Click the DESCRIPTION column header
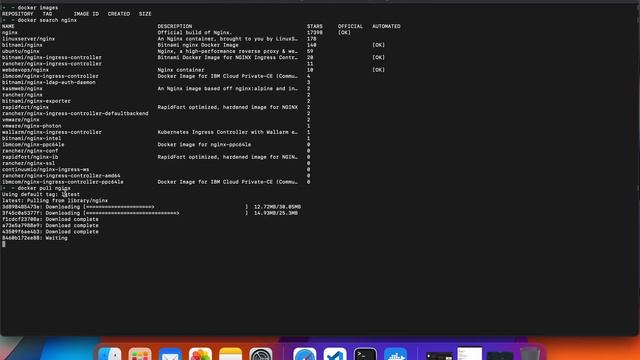Viewport: 640px width, 360px height. [175, 26]
